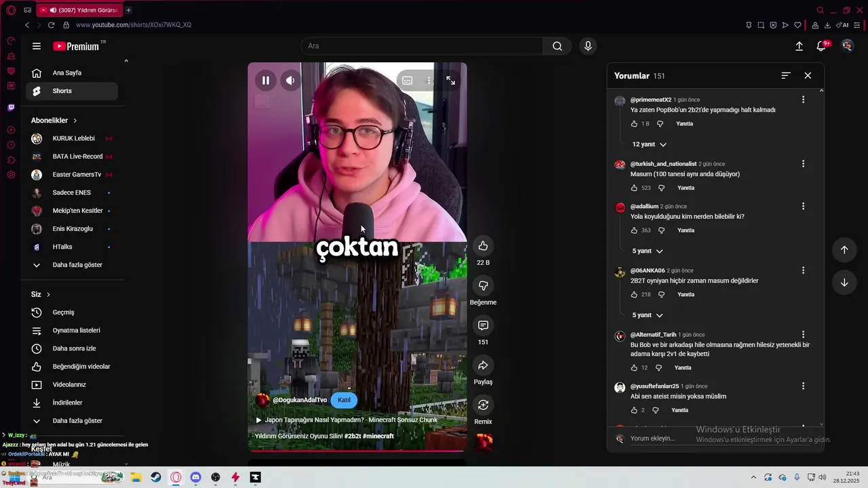Expand 5 yanıt replies under @adallium
The height and width of the screenshot is (488, 868).
[x=648, y=251]
